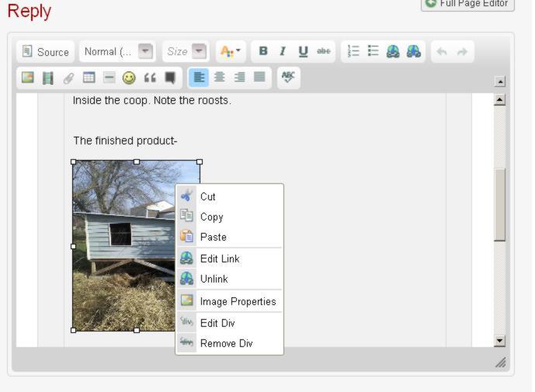The width and height of the screenshot is (535, 392).
Task: Switch to Source view
Action: pos(46,51)
